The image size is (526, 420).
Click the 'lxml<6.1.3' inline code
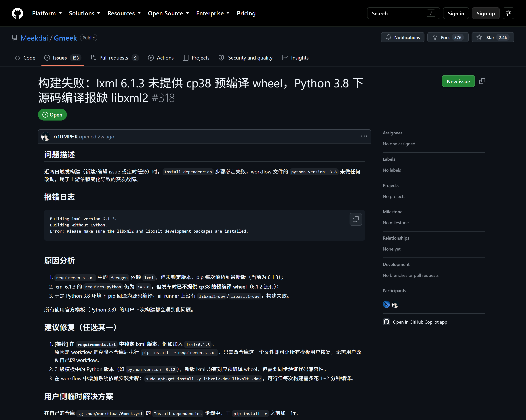(x=198, y=344)
